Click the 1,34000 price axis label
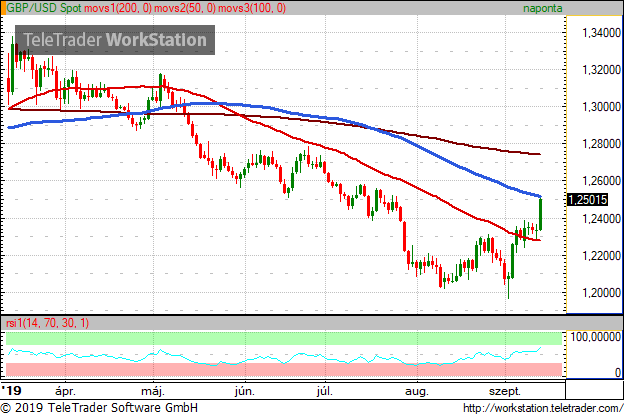 point(601,33)
